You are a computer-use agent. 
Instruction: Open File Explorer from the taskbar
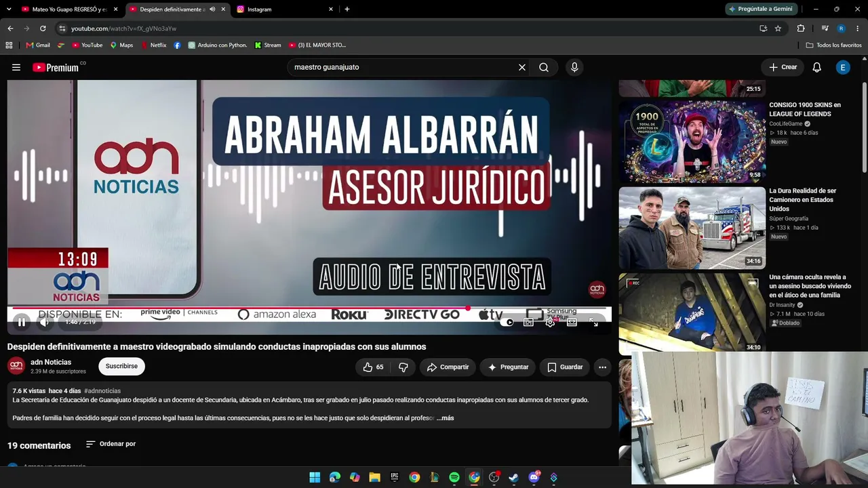click(x=374, y=477)
